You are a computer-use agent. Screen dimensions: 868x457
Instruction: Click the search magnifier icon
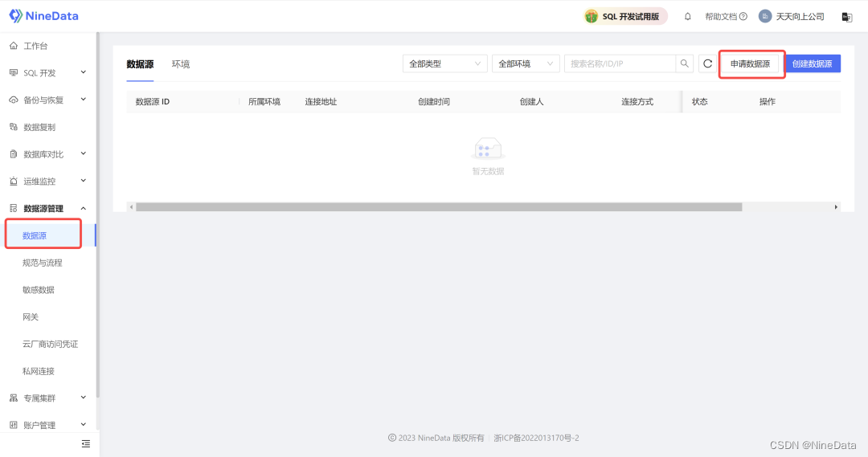pyautogui.click(x=685, y=63)
